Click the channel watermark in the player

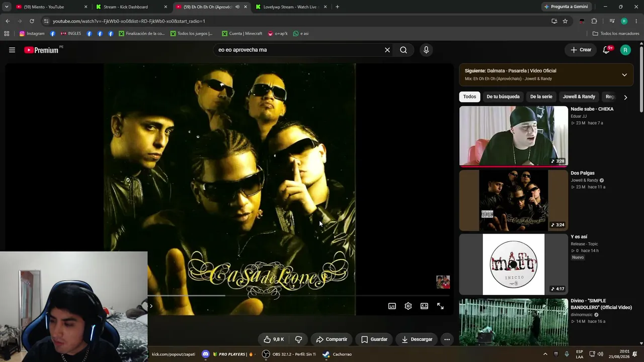point(443,282)
